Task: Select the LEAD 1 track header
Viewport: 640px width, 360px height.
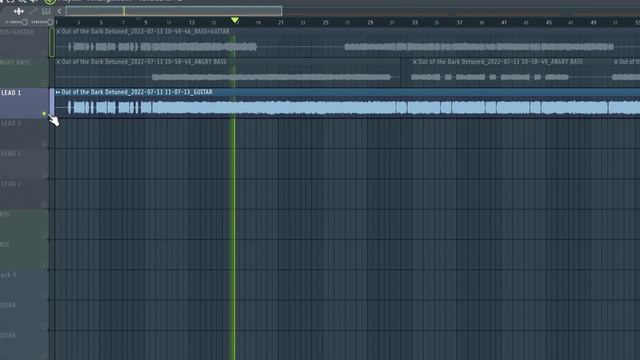Action: coord(24,103)
